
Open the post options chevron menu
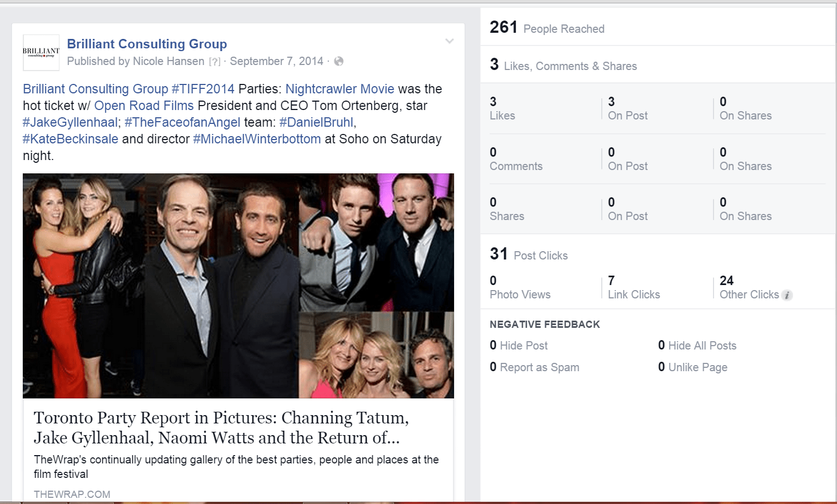[x=450, y=41]
